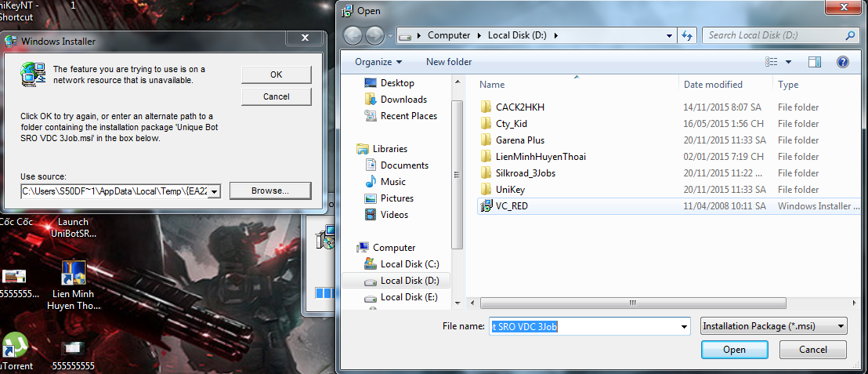
Task: Click the Lien Minh Huyen Thoai desktop shortcut
Action: [73, 285]
